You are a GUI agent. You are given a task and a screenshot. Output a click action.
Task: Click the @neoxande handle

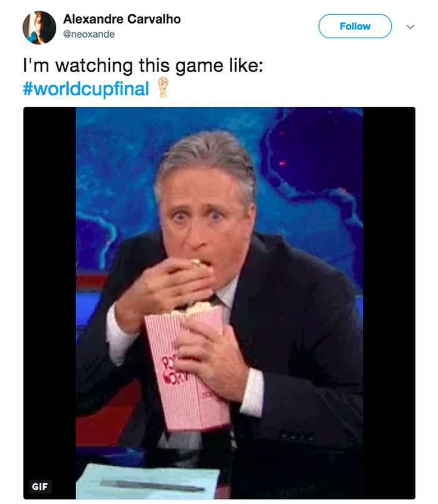tap(89, 34)
